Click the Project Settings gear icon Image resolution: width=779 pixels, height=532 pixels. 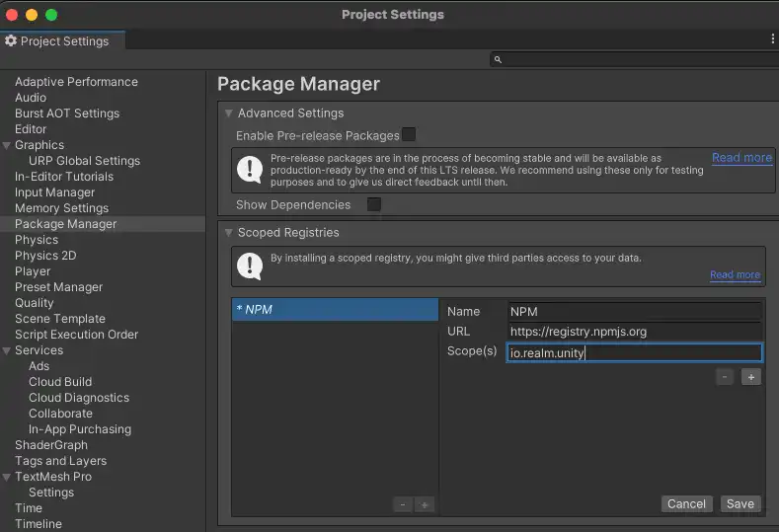pyautogui.click(x=11, y=41)
